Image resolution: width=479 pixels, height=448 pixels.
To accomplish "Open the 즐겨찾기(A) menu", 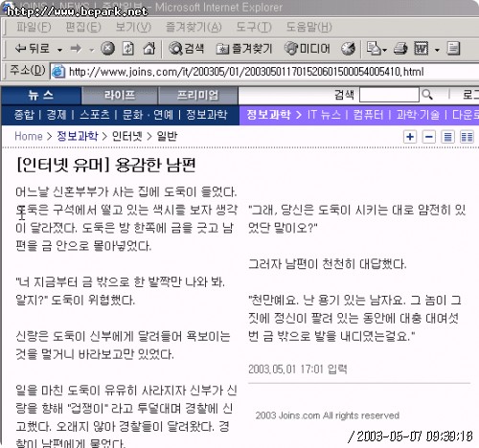I will 194,27.
